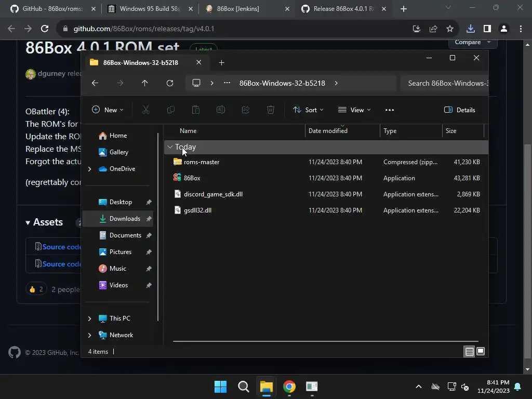Click the Explorer horizontal scrollbar

tap(325, 341)
